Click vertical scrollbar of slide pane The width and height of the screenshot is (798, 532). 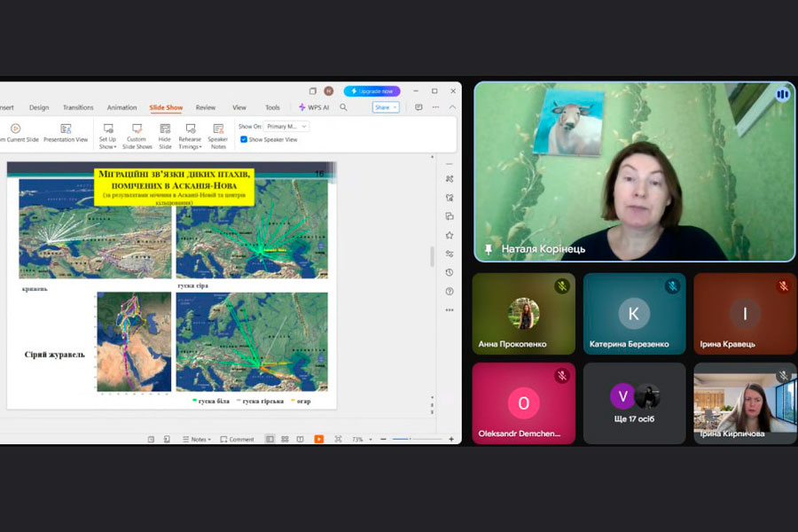432,256
